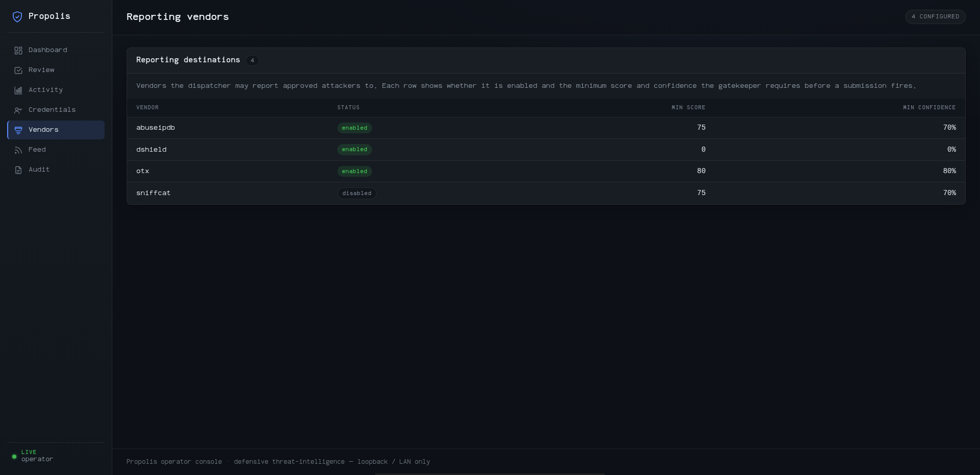Viewport: 980px width, 475px height.
Task: Select the abuseipdb vendor name
Action: click(x=156, y=128)
